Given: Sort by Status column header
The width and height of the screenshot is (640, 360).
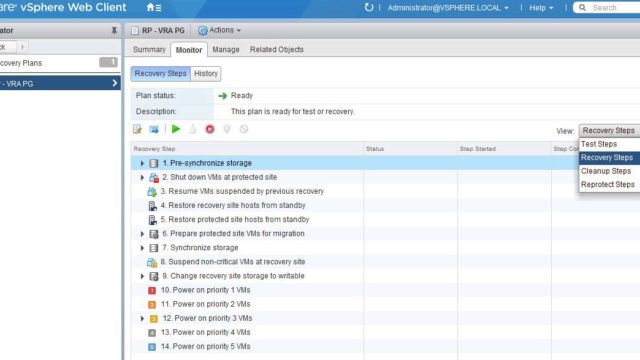Looking at the screenshot, I should click(410, 149).
